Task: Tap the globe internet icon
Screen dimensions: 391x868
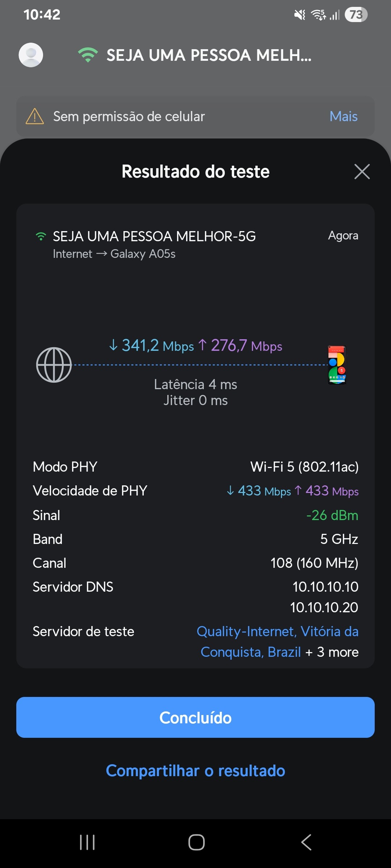Action: (54, 365)
